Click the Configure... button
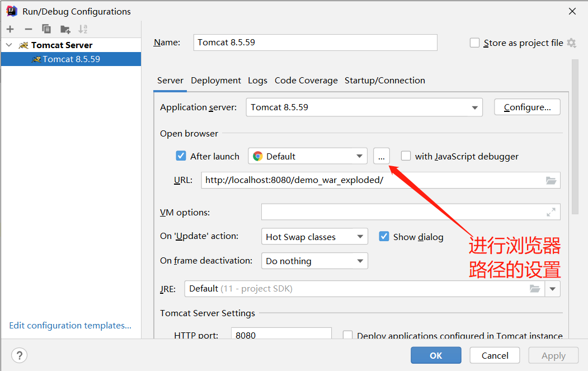Image resolution: width=588 pixels, height=371 pixels. click(527, 107)
